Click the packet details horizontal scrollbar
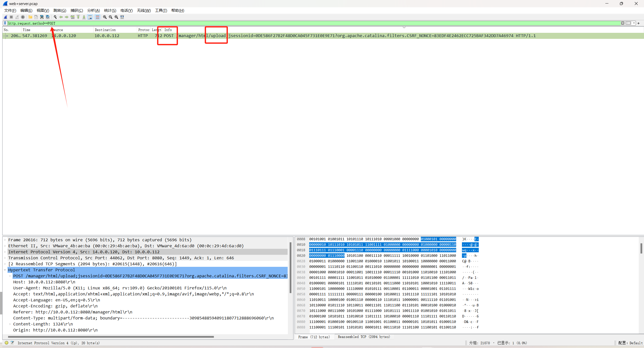This screenshot has height=348, width=644. coord(111,337)
